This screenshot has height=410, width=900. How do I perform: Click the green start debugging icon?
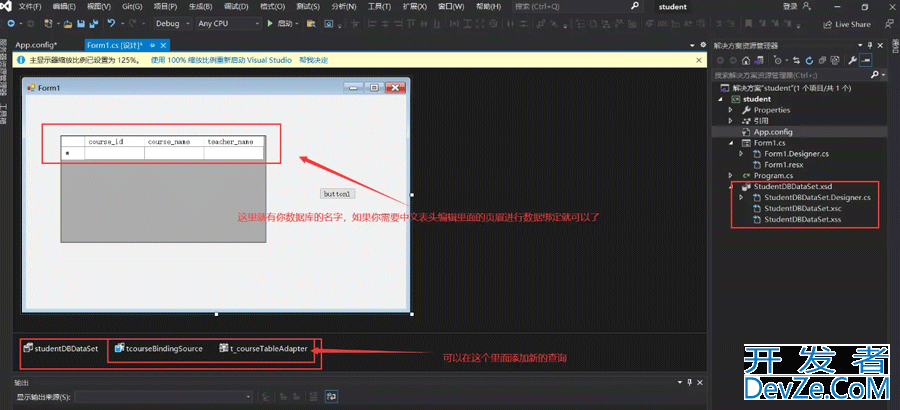[270, 24]
